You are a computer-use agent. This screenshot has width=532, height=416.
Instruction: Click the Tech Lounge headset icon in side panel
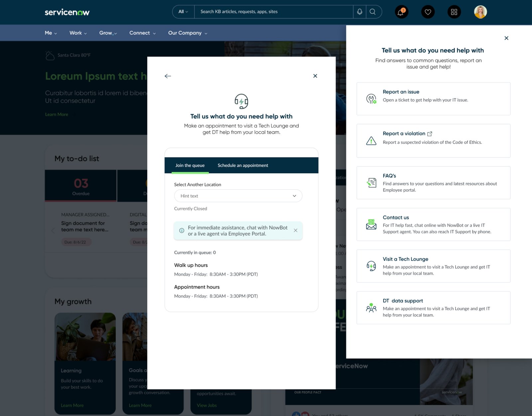371,266
